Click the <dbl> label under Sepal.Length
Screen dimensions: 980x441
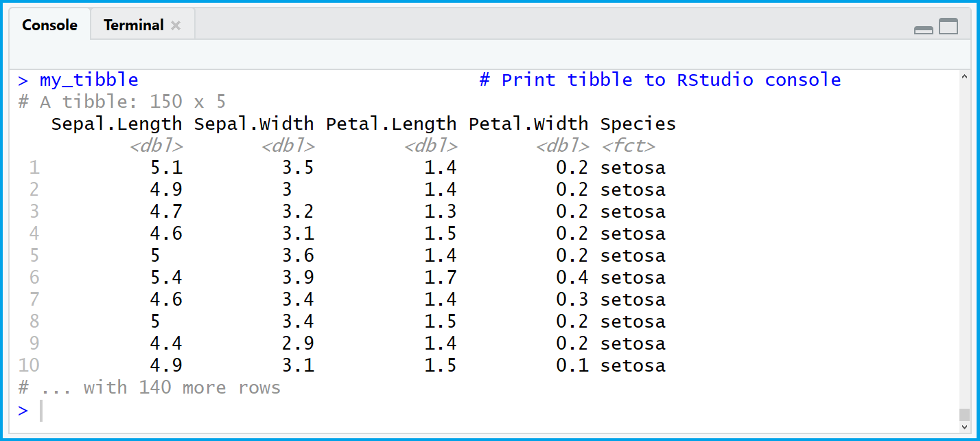pyautogui.click(x=156, y=146)
